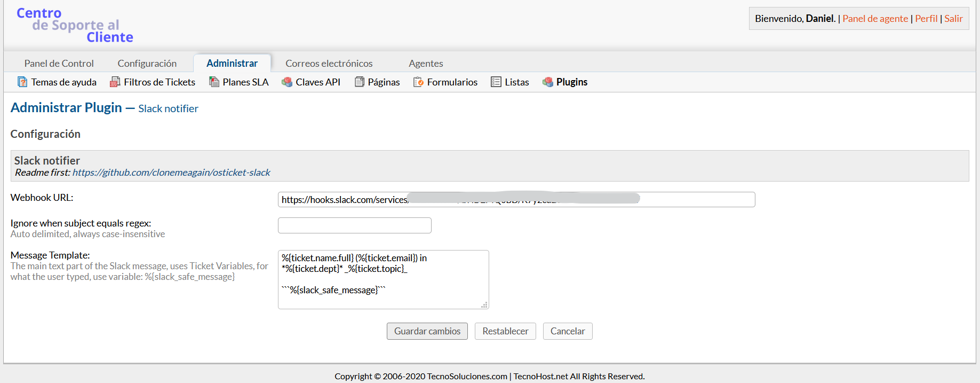Viewport: 980px width, 383px height.
Task: Click the Planes SLA icon
Action: [214, 82]
